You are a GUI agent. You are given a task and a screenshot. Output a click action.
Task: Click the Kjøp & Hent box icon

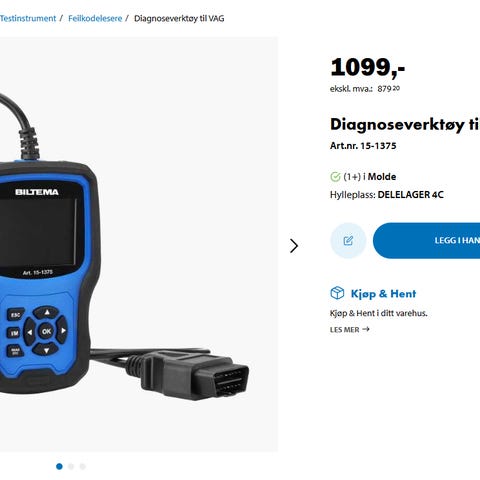[337, 293]
